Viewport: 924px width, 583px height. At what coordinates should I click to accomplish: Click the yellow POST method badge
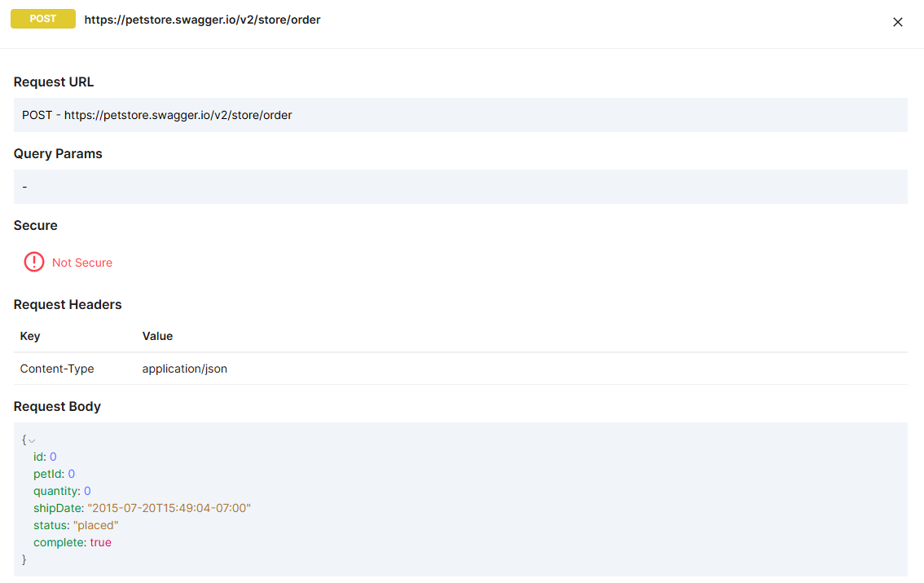click(x=43, y=19)
